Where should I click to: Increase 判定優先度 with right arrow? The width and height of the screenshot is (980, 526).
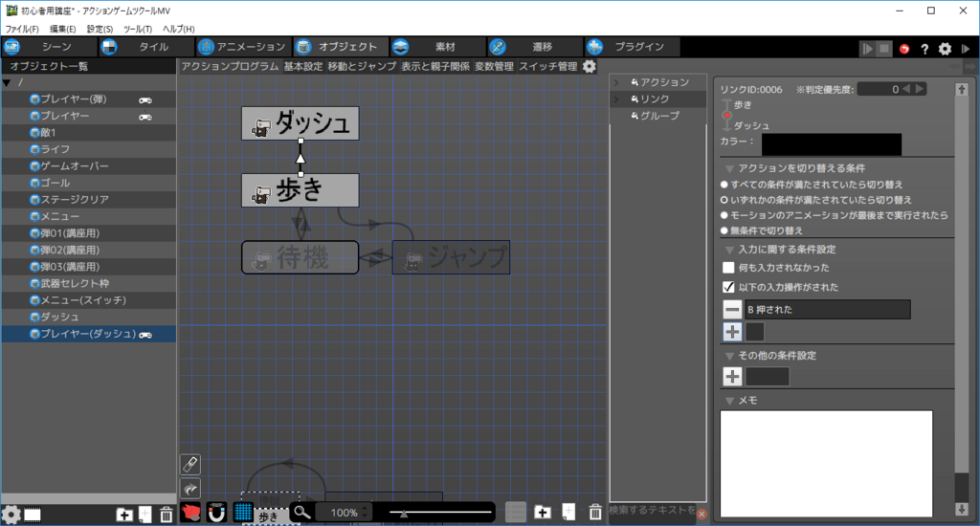pos(920,89)
